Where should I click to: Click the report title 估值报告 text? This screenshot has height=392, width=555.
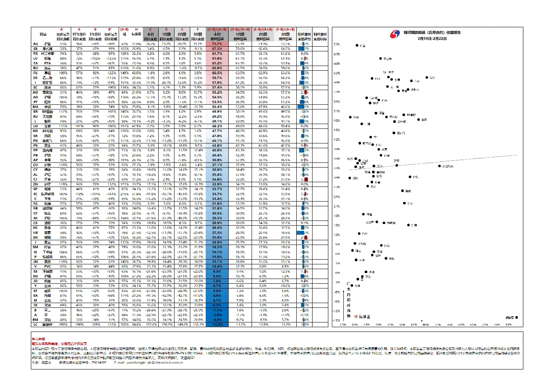point(453,33)
